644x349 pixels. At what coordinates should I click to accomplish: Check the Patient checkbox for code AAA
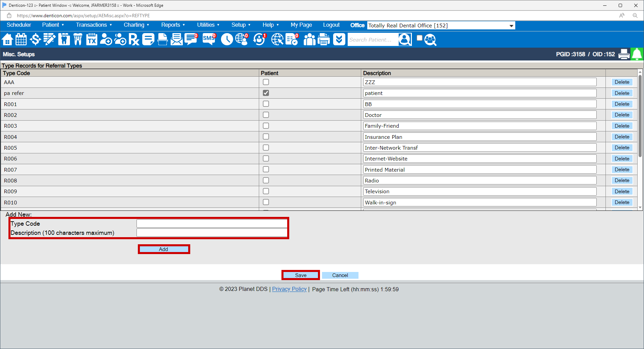click(x=266, y=82)
